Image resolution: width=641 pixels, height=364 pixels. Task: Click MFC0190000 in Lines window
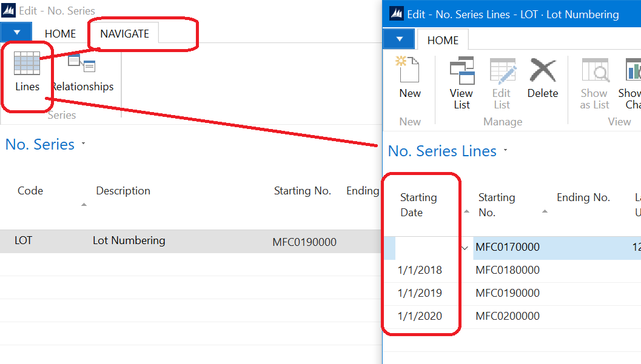pos(508,293)
